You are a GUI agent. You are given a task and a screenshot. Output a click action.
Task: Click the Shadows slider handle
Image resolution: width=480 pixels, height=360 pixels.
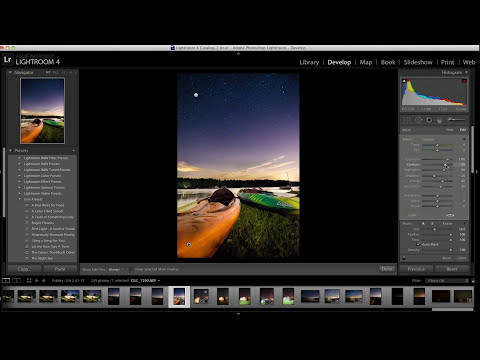pyautogui.click(x=434, y=176)
